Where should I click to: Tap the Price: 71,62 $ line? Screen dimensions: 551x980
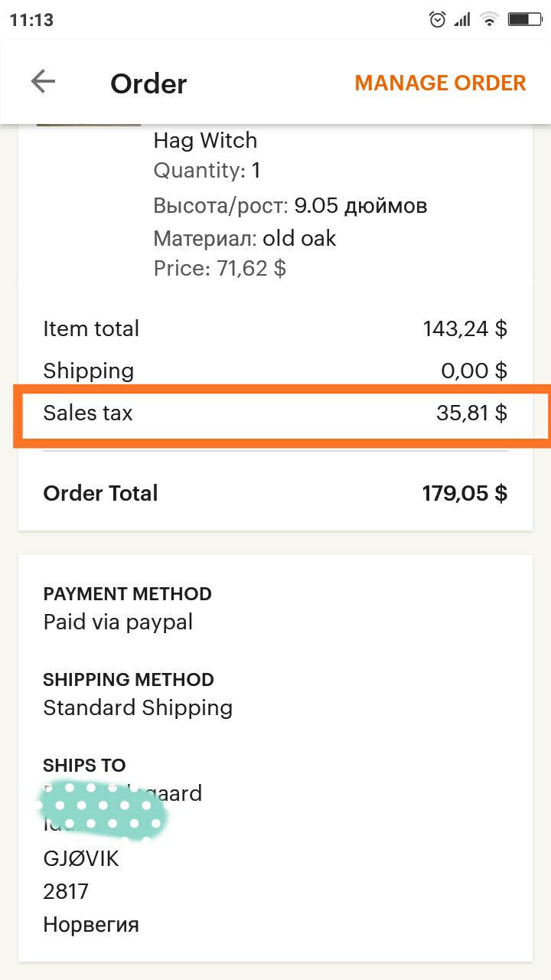tap(220, 269)
